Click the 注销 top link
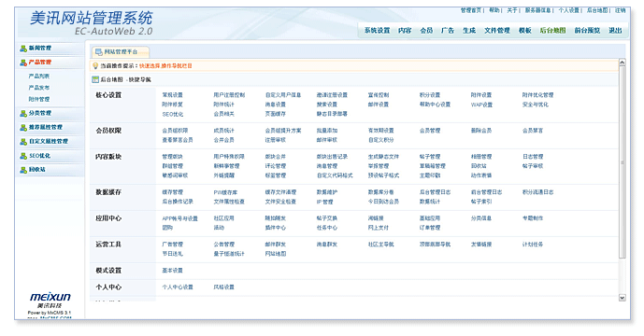This screenshot has width=644, height=336. click(x=621, y=10)
